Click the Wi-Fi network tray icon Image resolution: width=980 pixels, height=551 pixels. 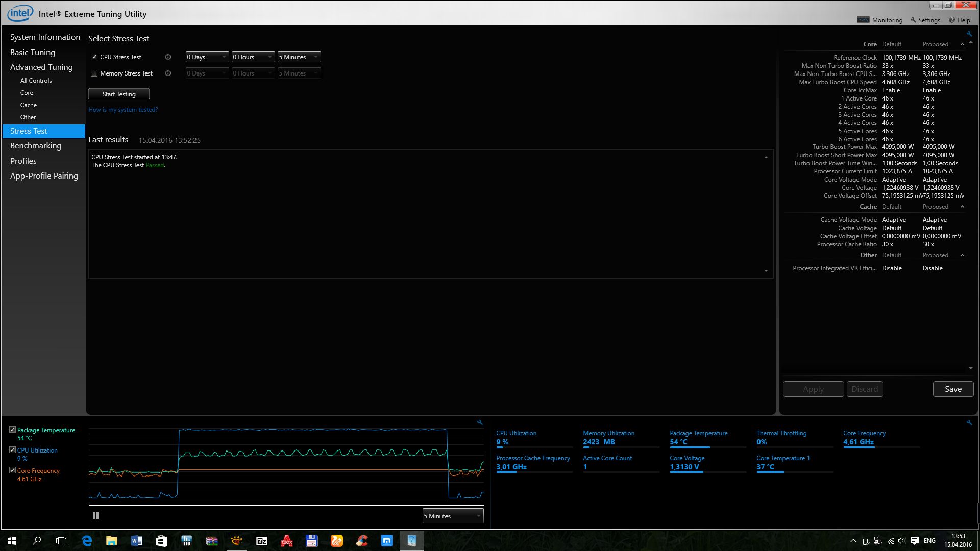click(890, 541)
